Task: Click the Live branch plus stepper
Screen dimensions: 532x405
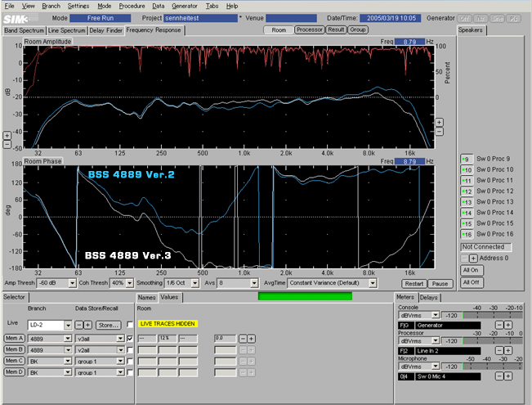Action: click(87, 325)
